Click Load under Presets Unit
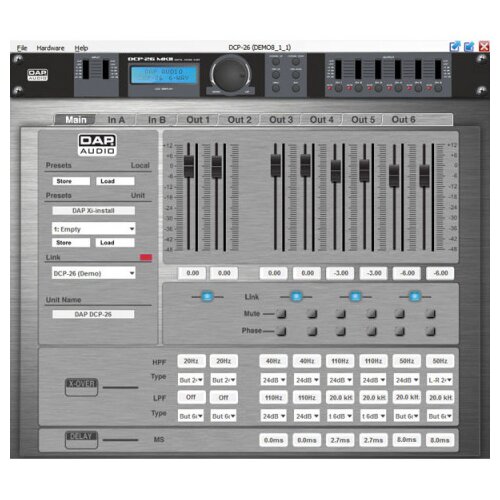Image resolution: width=500 pixels, height=500 pixels. [115, 243]
